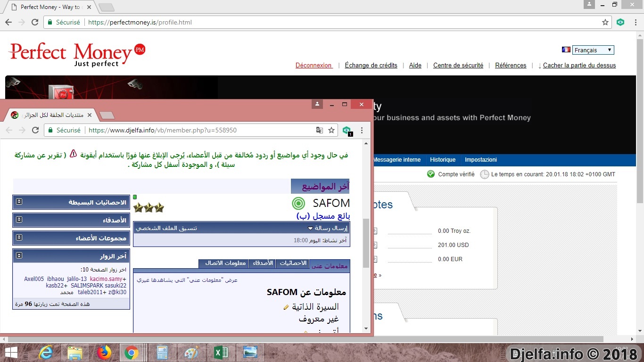Collapse the آخر الزوار panel
Viewport: 644px width, 362px height.
click(x=19, y=255)
